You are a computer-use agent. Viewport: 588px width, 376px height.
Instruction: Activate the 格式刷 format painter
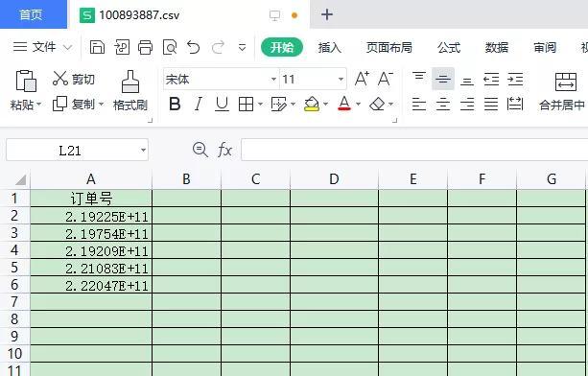(130, 91)
